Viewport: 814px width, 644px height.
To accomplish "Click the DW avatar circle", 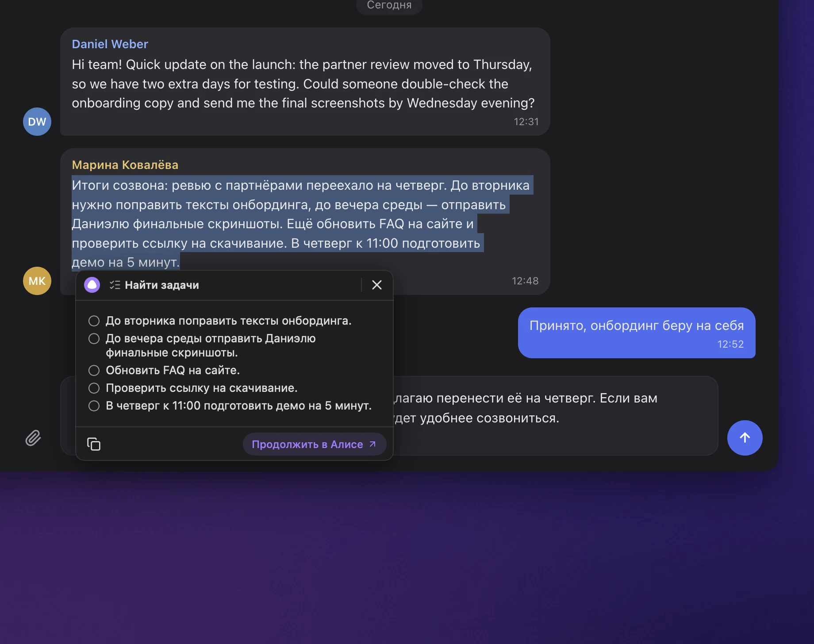I will [37, 122].
